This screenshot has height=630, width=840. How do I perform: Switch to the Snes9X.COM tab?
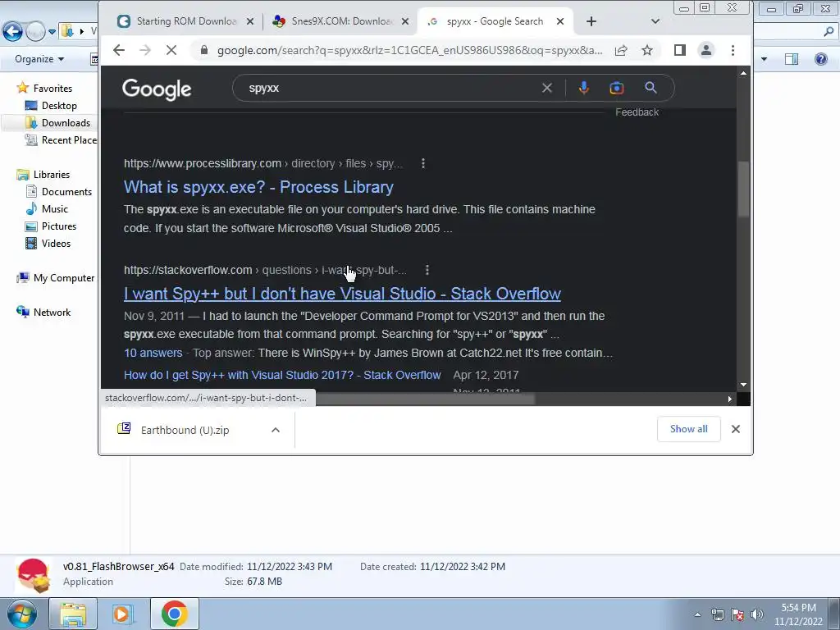(342, 21)
